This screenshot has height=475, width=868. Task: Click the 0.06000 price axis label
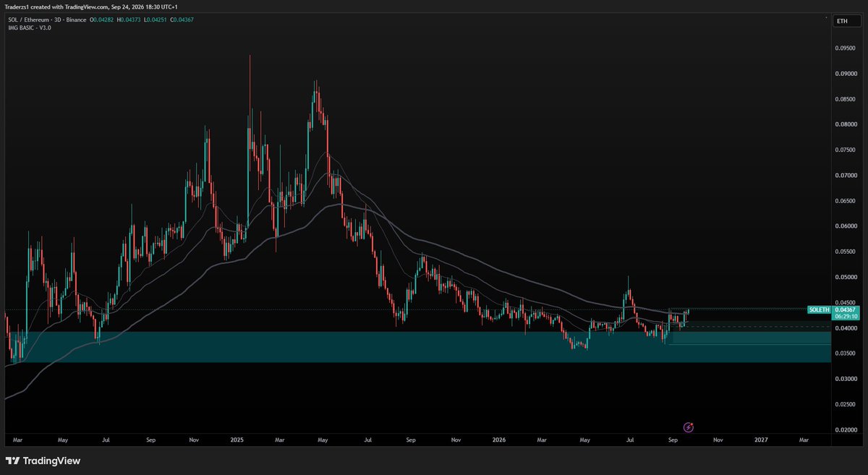pyautogui.click(x=847, y=226)
